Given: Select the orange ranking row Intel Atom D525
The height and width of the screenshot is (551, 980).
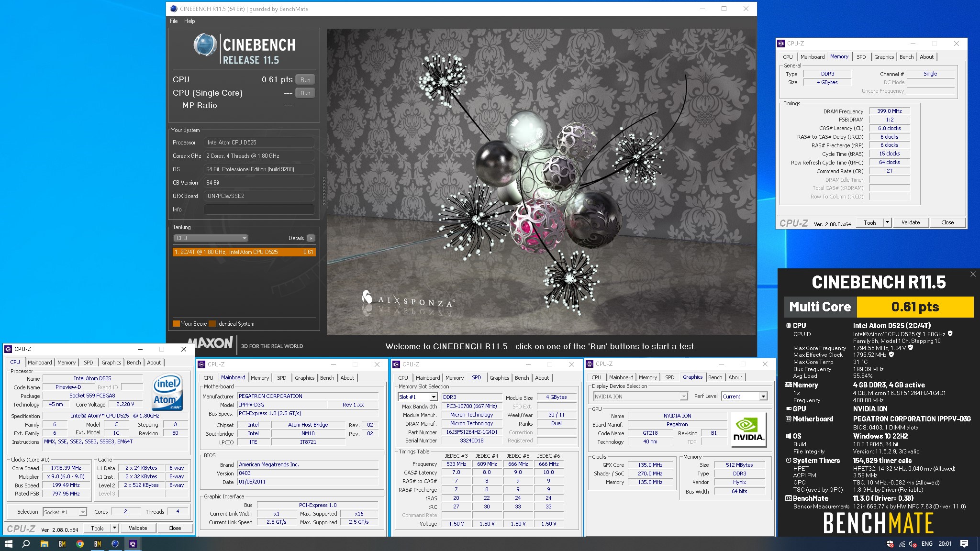Looking at the screenshot, I should pyautogui.click(x=244, y=252).
